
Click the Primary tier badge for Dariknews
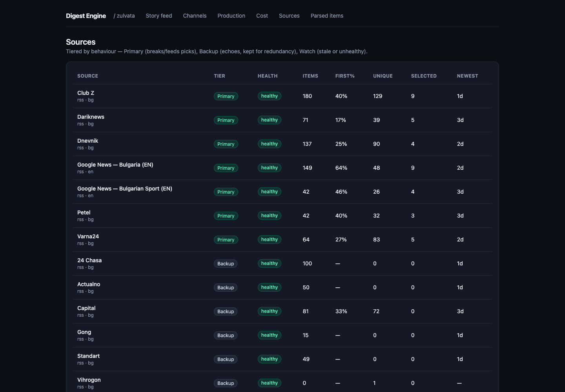(226, 120)
